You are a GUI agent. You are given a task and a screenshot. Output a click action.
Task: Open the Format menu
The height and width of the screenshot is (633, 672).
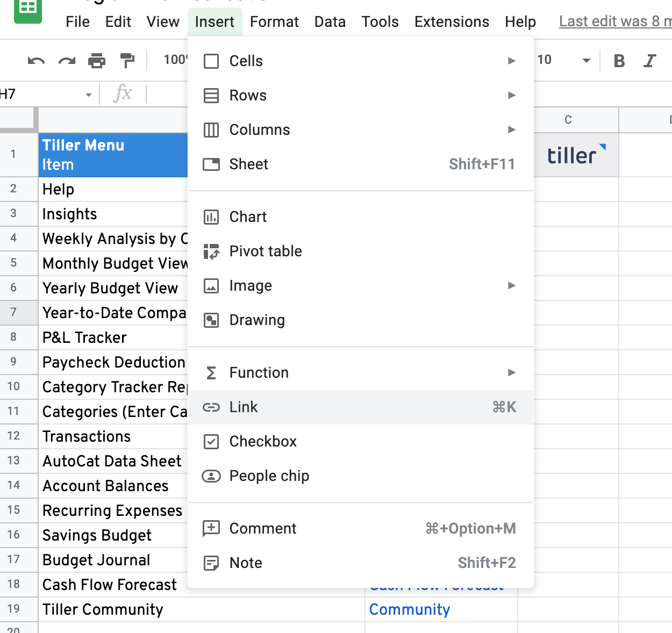click(x=274, y=22)
